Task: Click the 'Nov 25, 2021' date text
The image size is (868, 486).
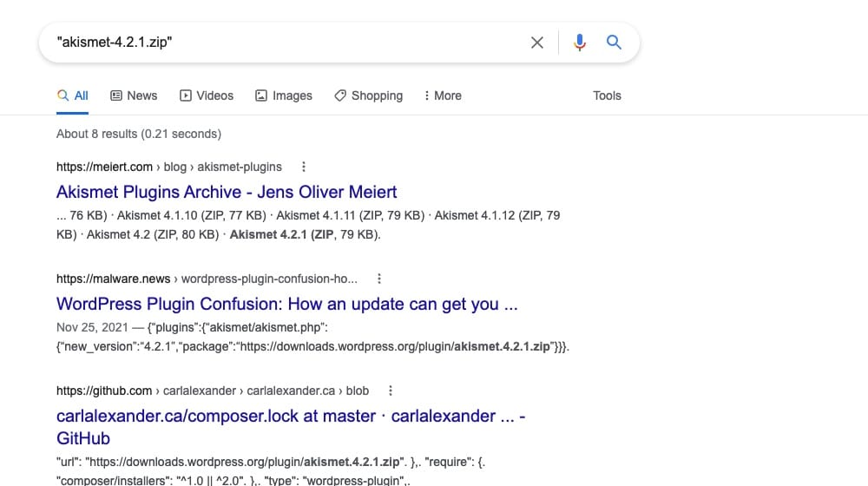Action: click(92, 328)
